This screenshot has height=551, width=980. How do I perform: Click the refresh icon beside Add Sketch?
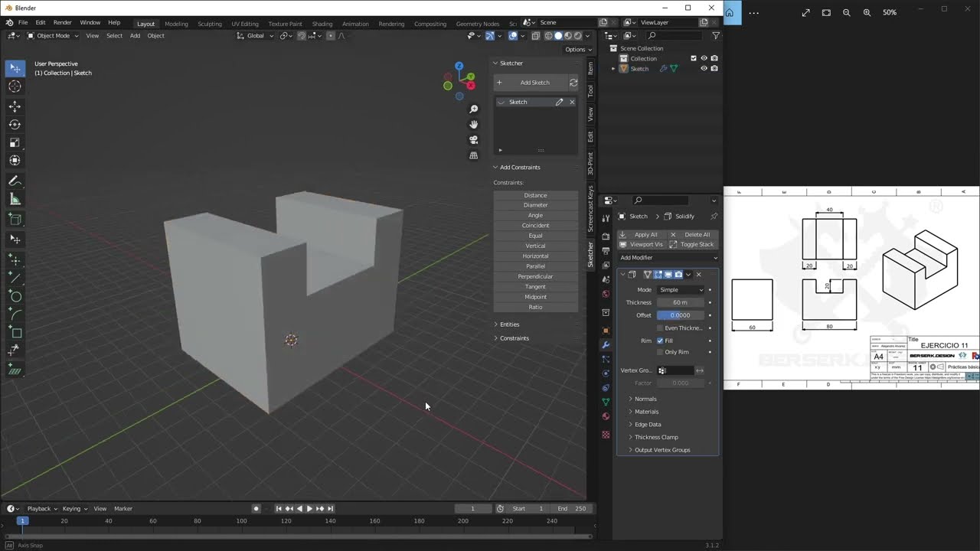(x=573, y=83)
